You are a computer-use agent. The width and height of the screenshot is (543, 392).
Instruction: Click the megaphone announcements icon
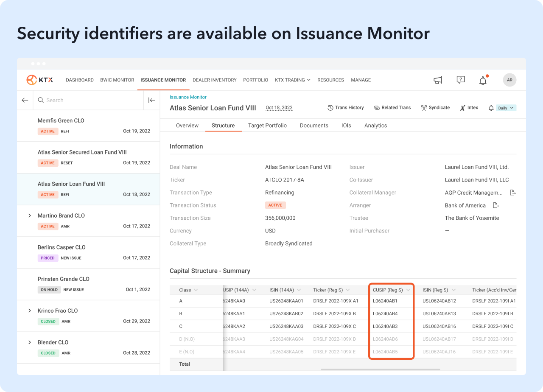tap(438, 80)
